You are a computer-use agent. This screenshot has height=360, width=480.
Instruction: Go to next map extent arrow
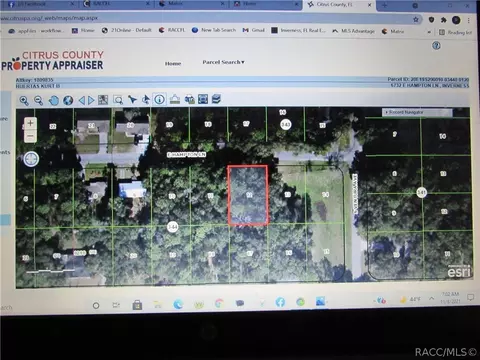(x=91, y=100)
